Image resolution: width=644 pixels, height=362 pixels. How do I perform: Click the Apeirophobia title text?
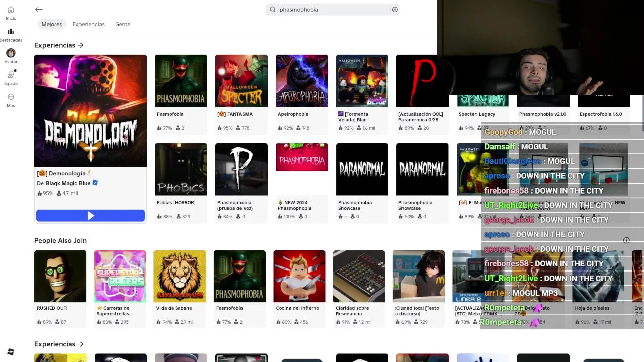(x=293, y=114)
